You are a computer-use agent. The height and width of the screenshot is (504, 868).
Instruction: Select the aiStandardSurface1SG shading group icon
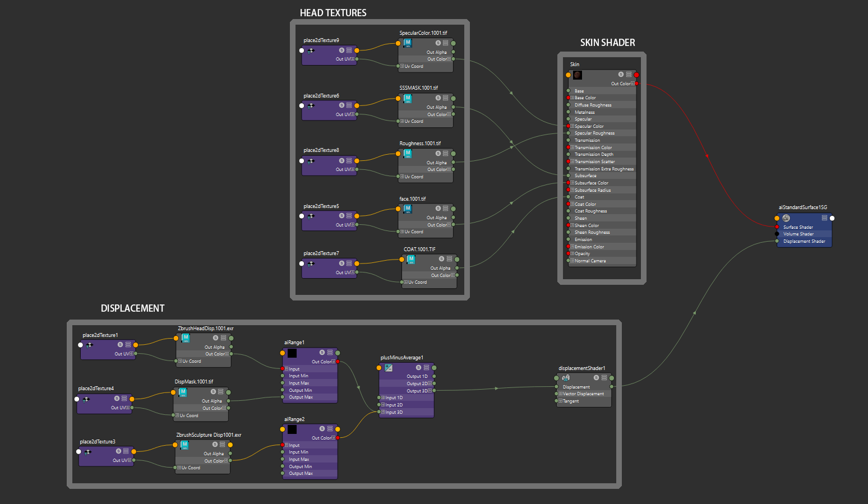pos(786,218)
